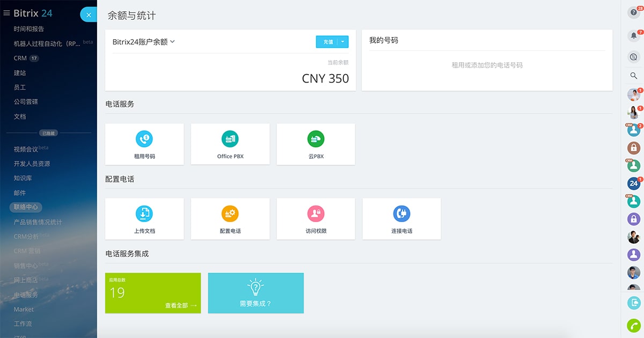The image size is (644, 338).
Task: Open the chat messages icon
Action: (634, 56)
